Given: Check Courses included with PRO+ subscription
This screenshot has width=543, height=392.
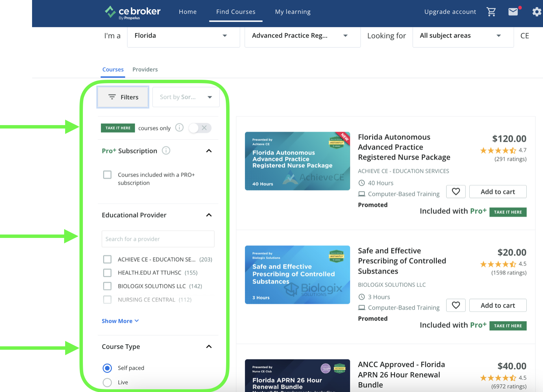Looking at the screenshot, I should pos(107,175).
